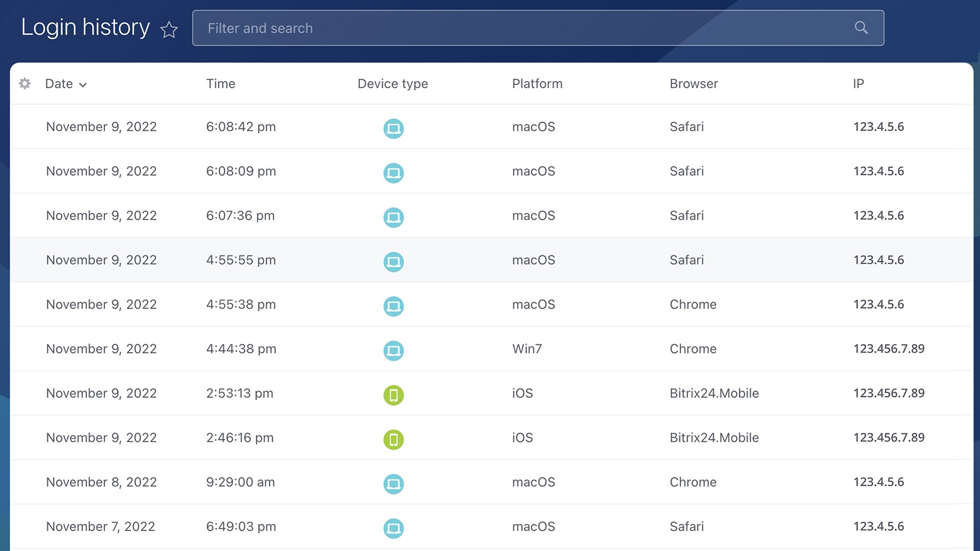Screen dimensions: 980x551
Task: Click desktop device icon for November 7 login
Action: coord(393,528)
